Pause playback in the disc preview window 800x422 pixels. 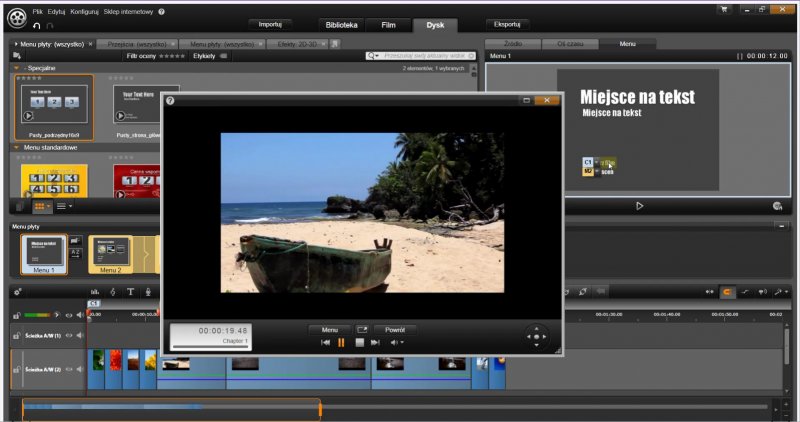(x=341, y=342)
